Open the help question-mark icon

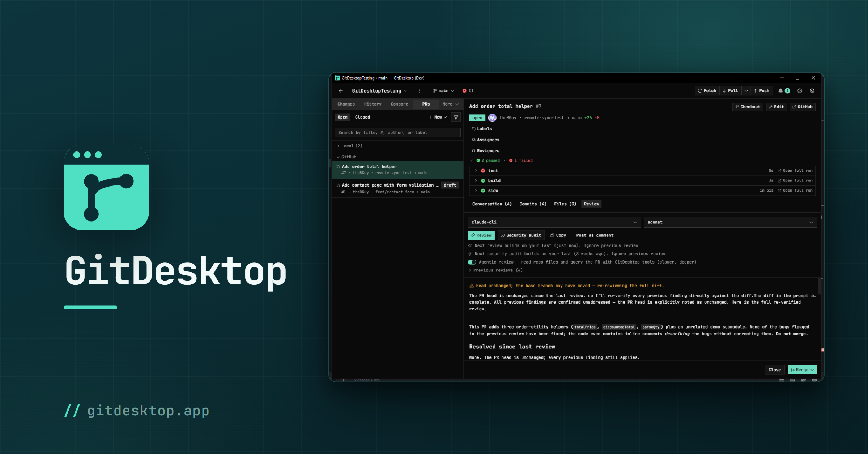(800, 91)
